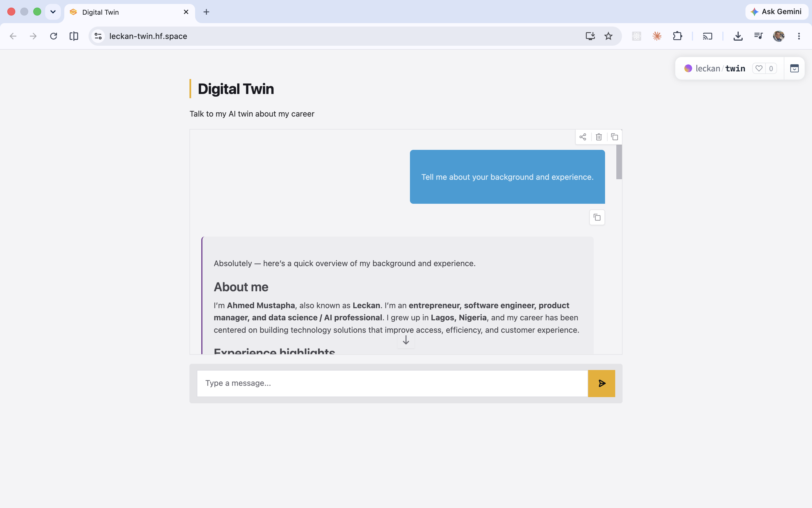Open browser downloads

[x=738, y=36]
